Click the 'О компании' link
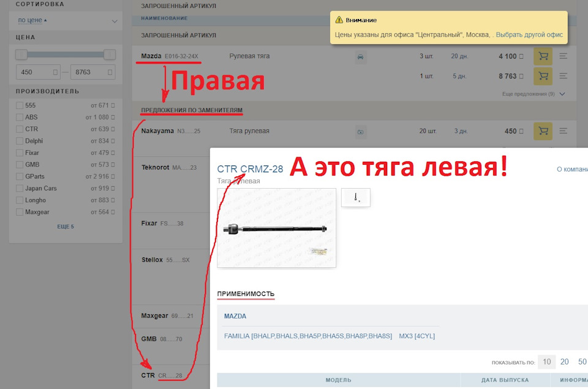588x389 pixels. click(572, 169)
